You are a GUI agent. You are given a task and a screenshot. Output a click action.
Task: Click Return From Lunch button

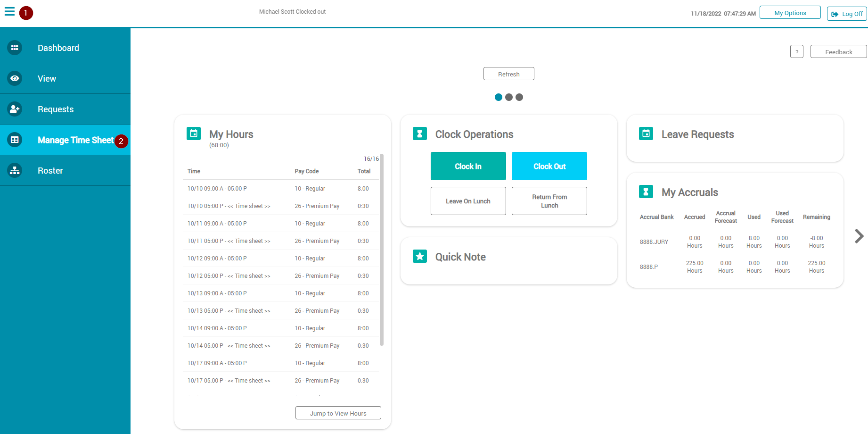[x=549, y=201]
